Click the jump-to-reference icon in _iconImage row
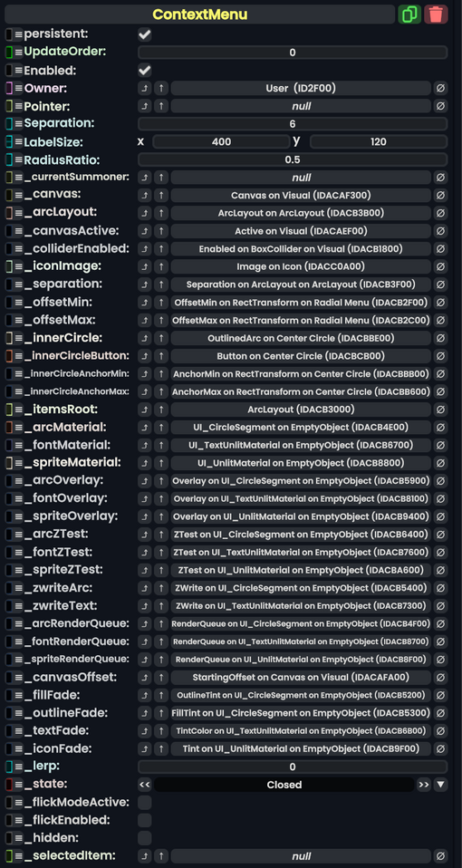Screen dimensions: 462x868 coord(144,266)
